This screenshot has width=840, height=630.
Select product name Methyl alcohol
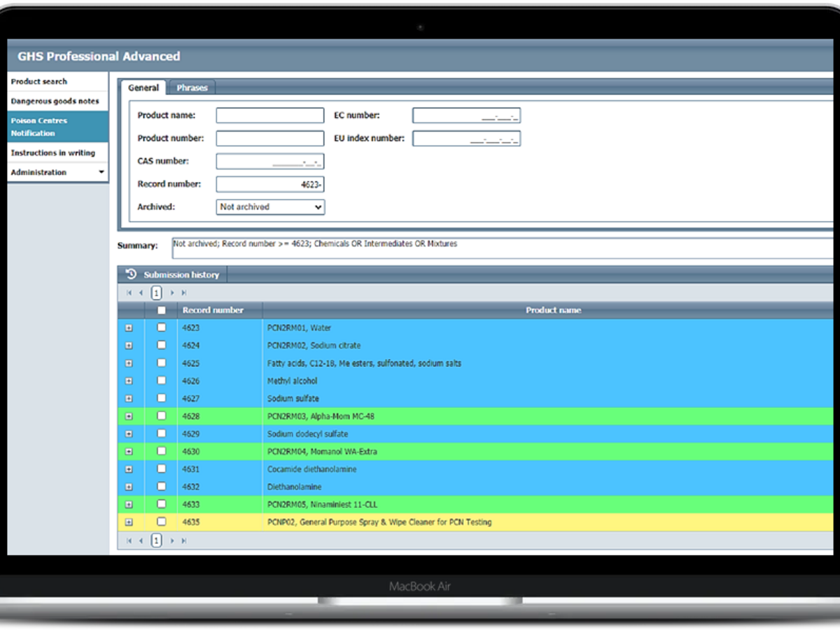[x=292, y=381]
